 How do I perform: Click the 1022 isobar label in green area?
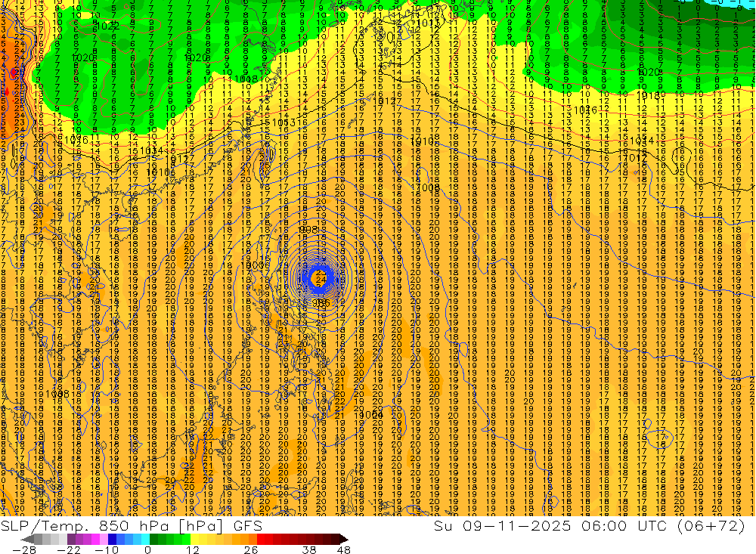click(x=107, y=26)
